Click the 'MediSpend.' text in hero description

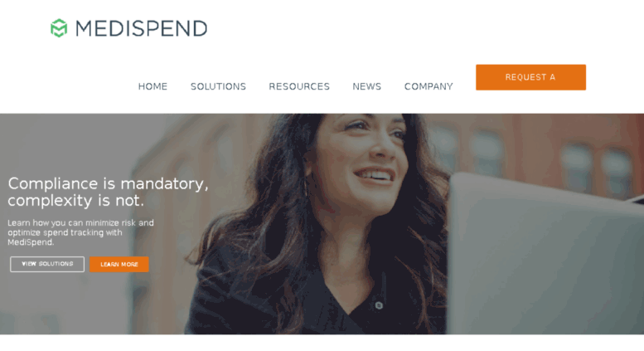coord(31,242)
